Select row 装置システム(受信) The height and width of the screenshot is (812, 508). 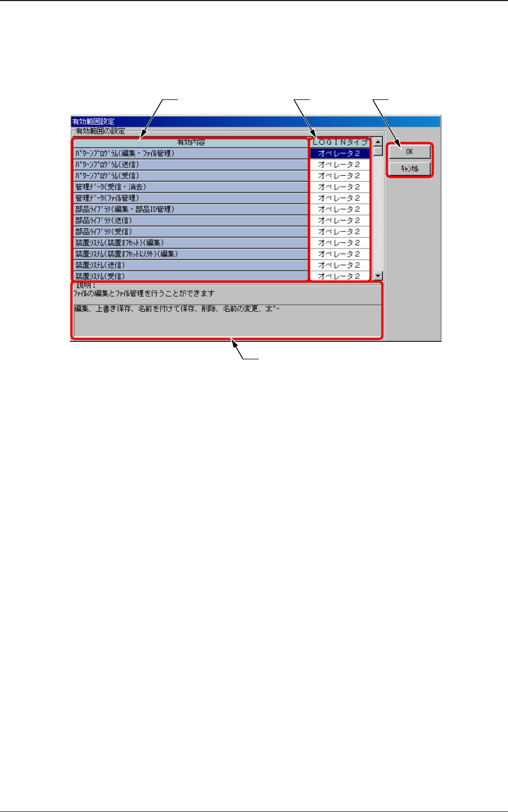(x=191, y=276)
